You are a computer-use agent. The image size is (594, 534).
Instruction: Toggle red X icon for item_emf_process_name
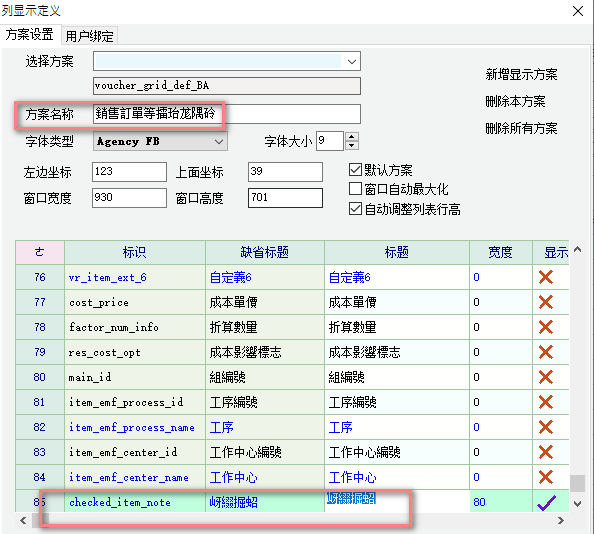(546, 427)
